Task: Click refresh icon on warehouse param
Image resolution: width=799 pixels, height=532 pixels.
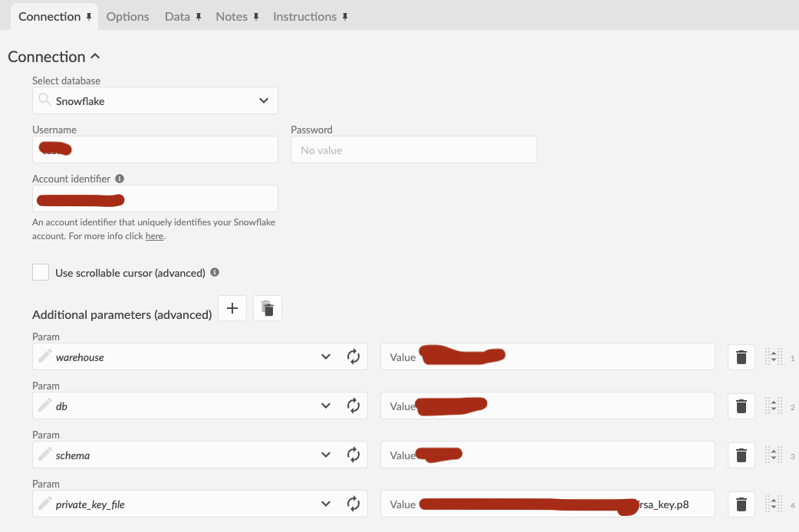Action: click(x=353, y=356)
